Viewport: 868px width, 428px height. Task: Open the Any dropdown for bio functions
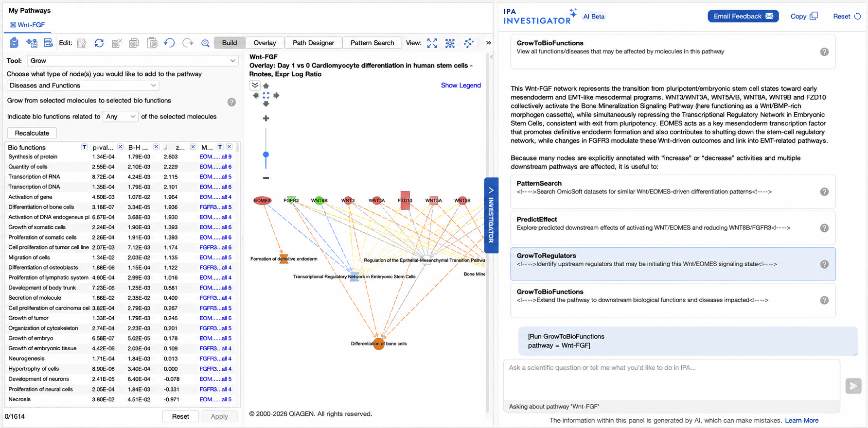point(121,117)
